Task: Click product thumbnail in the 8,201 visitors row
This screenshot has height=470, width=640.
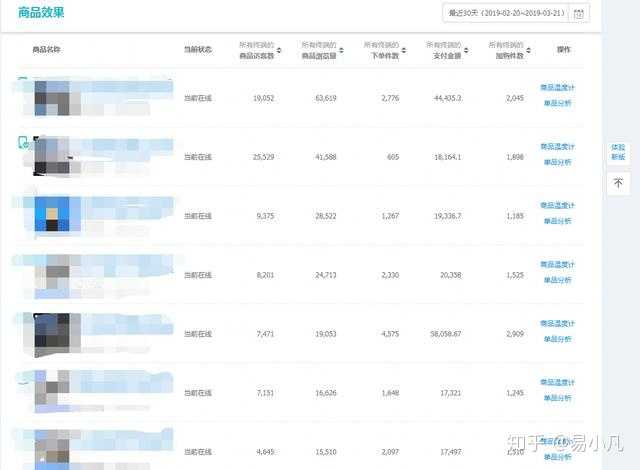Action: tap(52, 277)
